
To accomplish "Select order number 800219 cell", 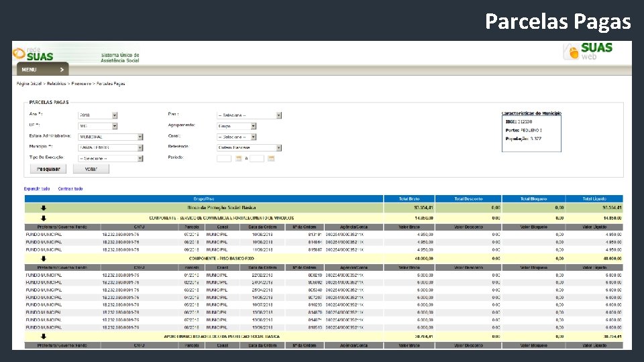I will 315,276.
